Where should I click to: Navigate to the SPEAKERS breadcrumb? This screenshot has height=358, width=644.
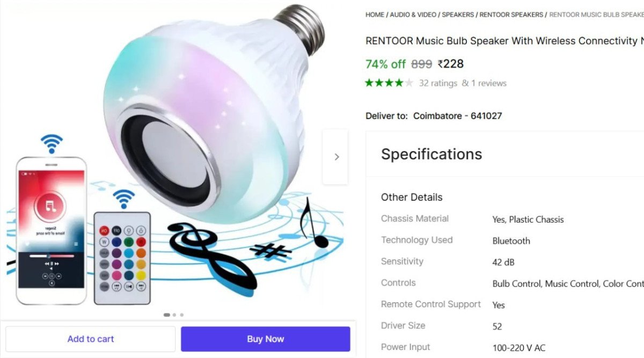458,14
